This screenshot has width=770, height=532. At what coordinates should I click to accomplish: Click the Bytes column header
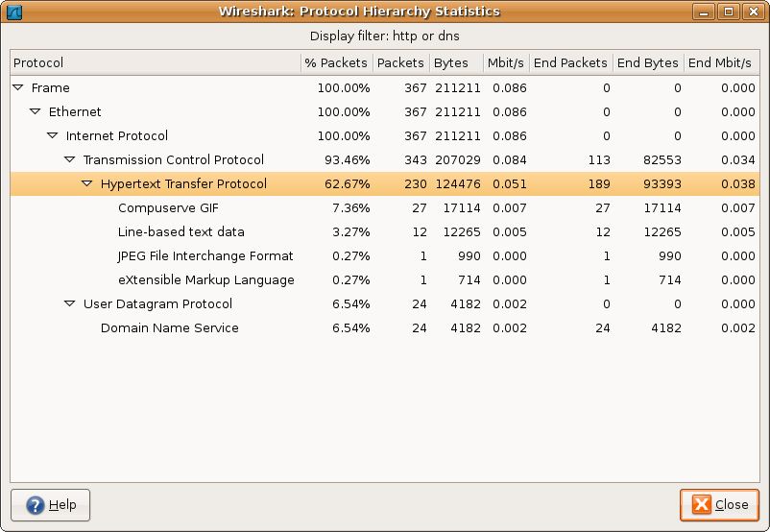(451, 62)
